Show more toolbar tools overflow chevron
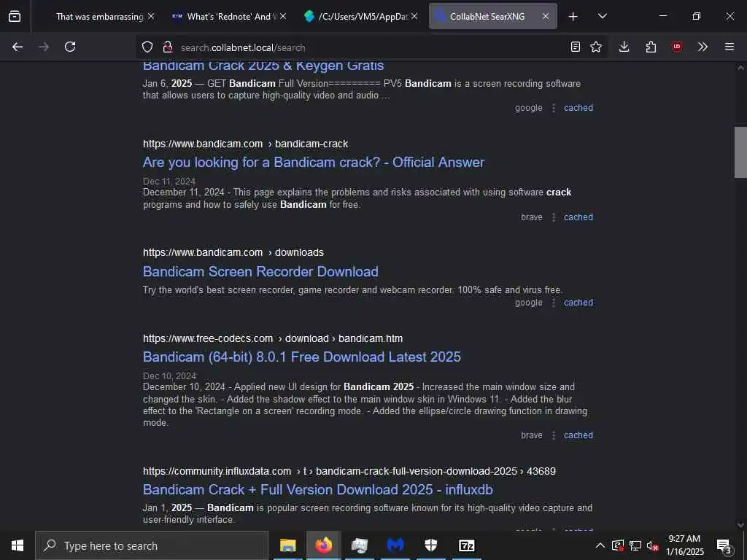The image size is (747, 560). (x=703, y=47)
